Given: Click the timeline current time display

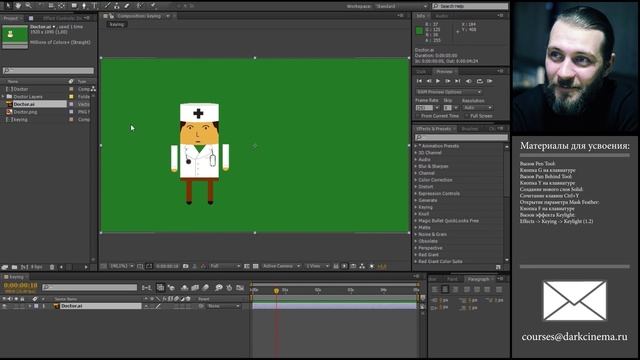Looking at the screenshot, I should (20, 285).
